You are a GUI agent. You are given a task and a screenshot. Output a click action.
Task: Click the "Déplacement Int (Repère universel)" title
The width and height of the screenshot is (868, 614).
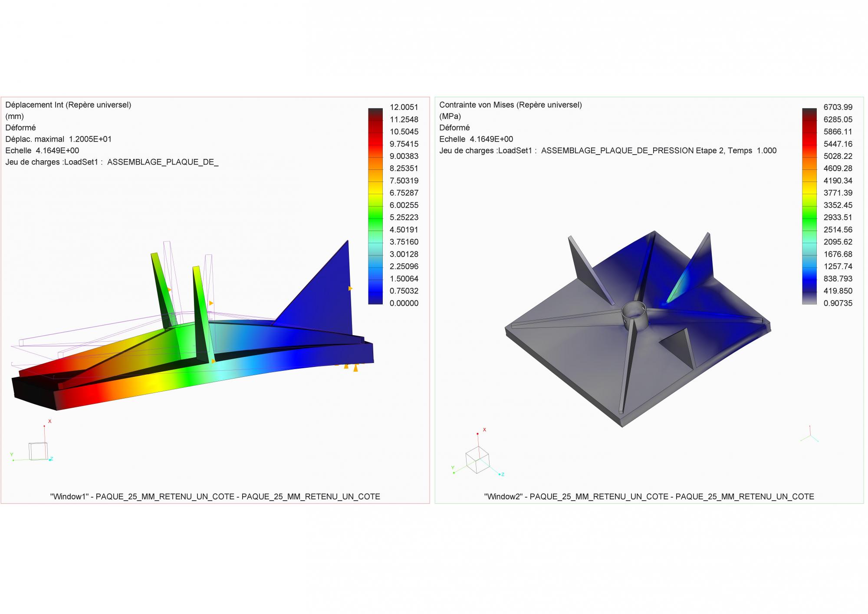tap(68, 105)
